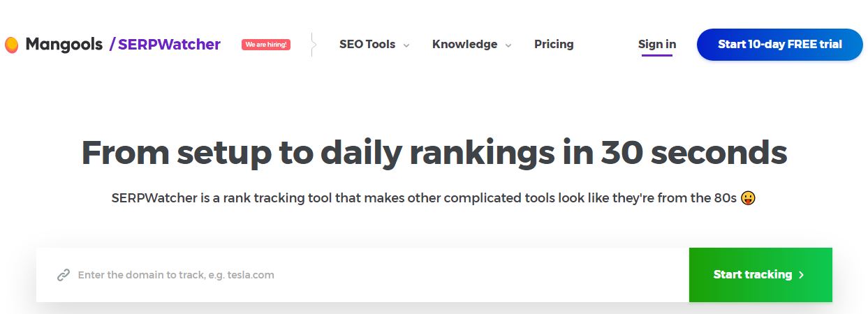The image size is (868, 314).
Task: Click the tongue-out emoji after 80s
Action: click(x=749, y=198)
